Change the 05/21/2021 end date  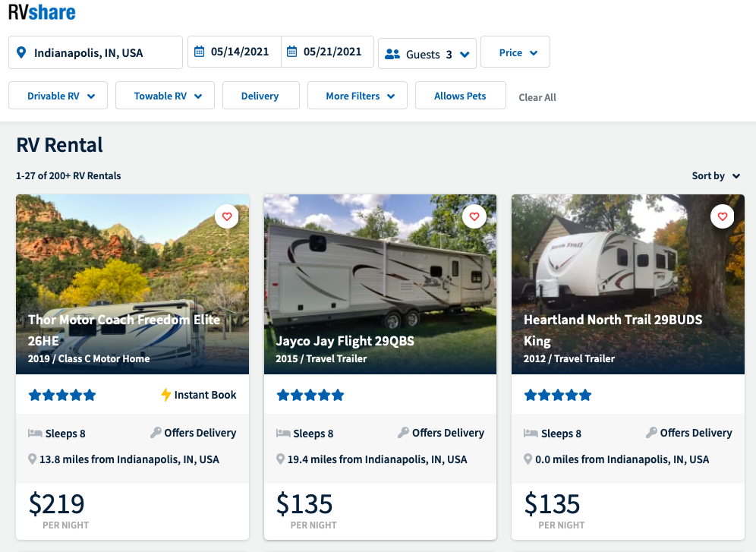coord(327,52)
